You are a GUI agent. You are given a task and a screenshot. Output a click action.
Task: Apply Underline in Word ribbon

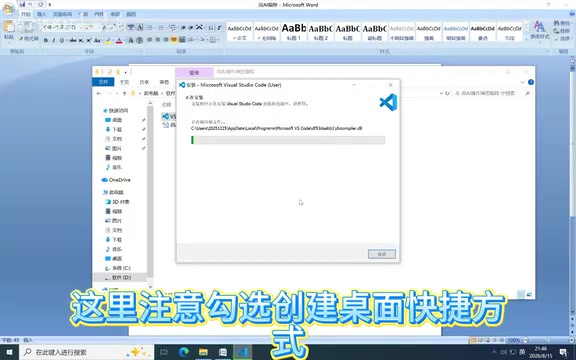click(62, 40)
